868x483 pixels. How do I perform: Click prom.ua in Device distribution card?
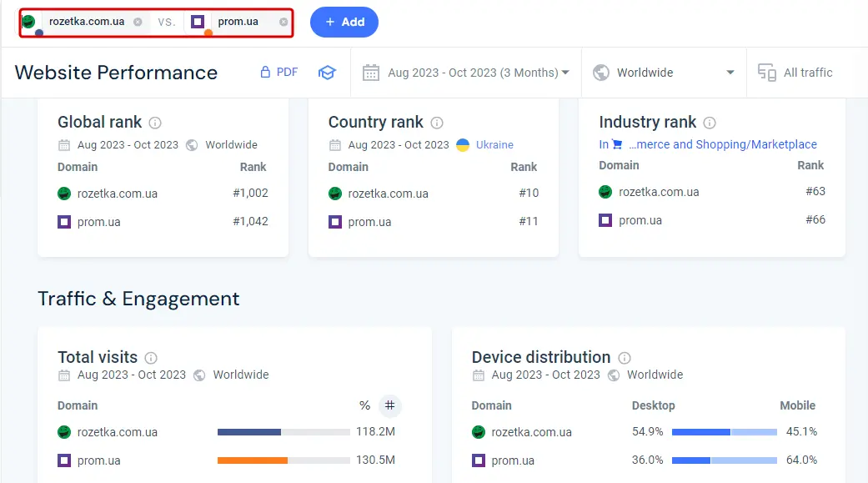coord(513,460)
